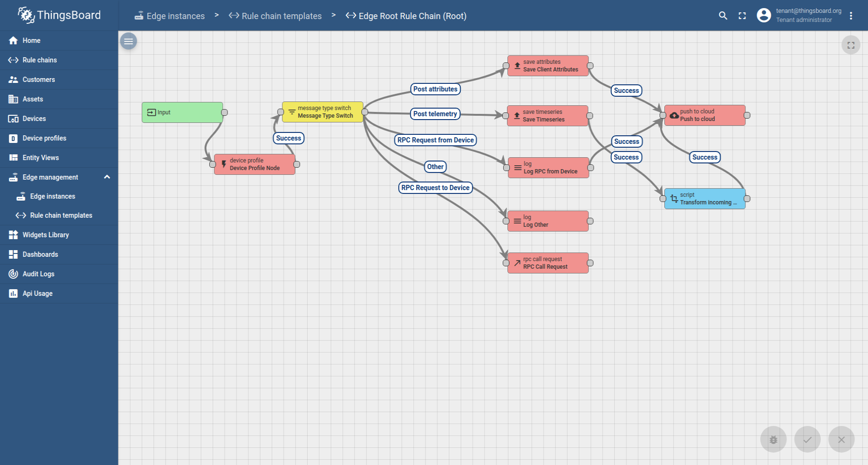
Task: Click the Device profiles sidebar icon
Action: coord(13,138)
